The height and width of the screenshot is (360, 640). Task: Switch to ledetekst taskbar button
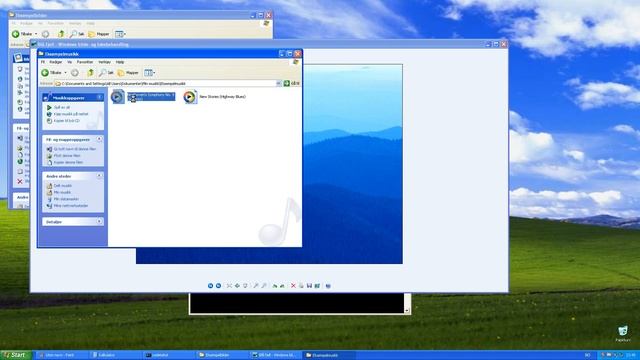point(168,355)
